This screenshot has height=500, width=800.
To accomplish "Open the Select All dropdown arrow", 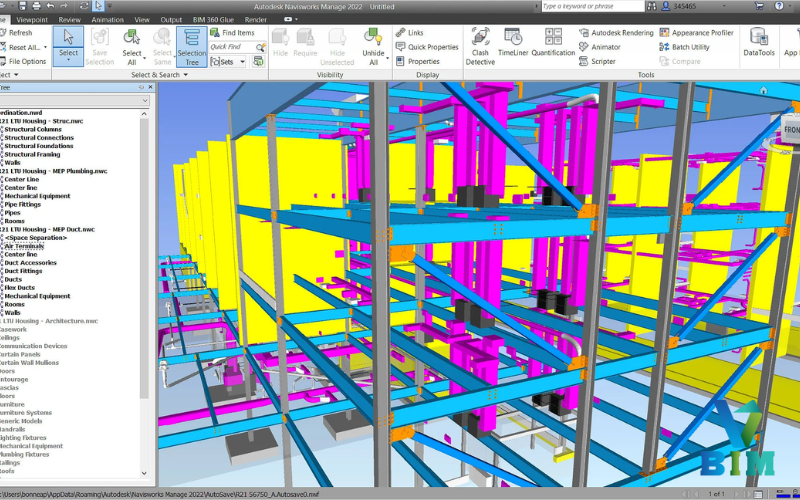I will [x=144, y=58].
